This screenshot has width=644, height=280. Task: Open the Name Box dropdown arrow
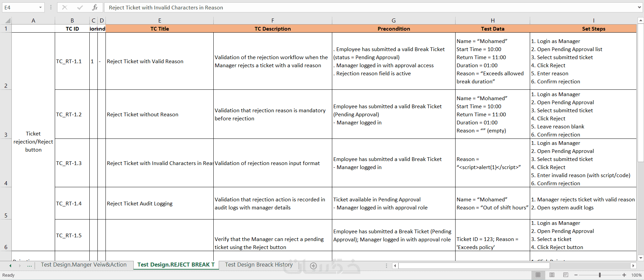click(40, 7)
